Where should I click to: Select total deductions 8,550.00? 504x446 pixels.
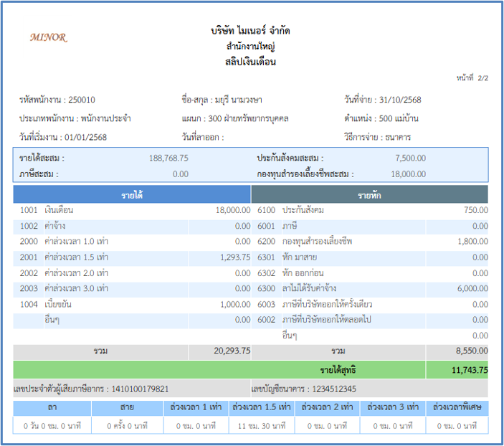click(472, 351)
